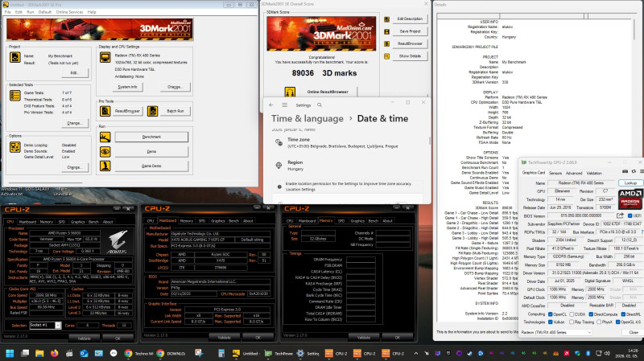Click the ResultBrowser magnifier icon in Pro Tools
The image size is (644, 361).
[x=105, y=111]
